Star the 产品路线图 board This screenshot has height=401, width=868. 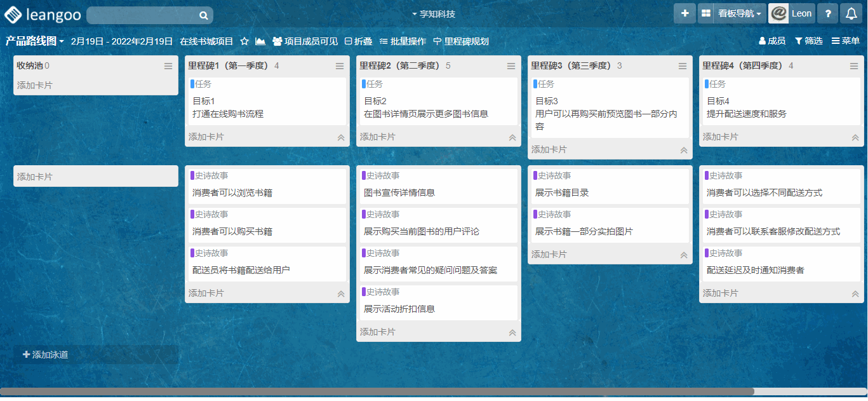(244, 41)
